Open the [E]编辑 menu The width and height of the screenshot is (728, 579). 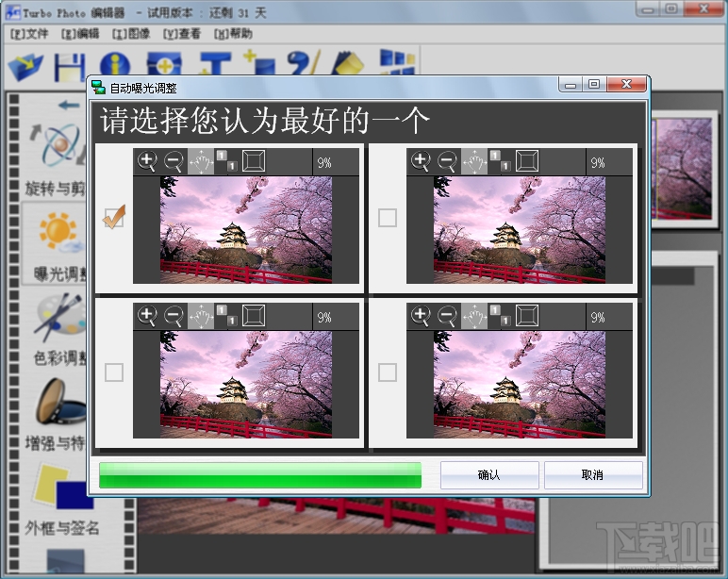click(x=80, y=34)
